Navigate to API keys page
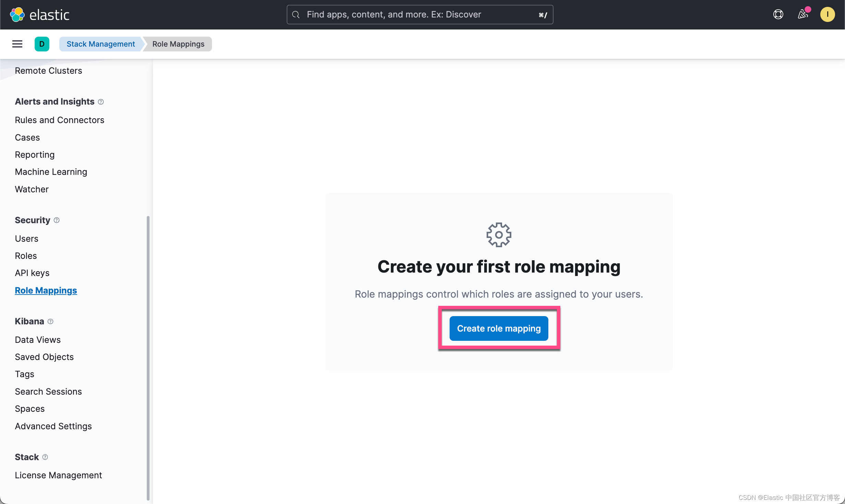The image size is (845, 504). 32,273
